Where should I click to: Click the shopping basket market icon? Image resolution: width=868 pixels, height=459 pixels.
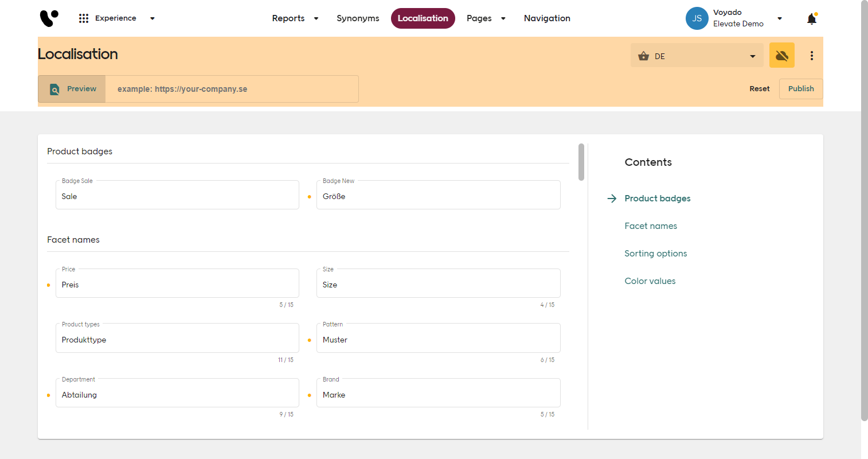coord(643,56)
